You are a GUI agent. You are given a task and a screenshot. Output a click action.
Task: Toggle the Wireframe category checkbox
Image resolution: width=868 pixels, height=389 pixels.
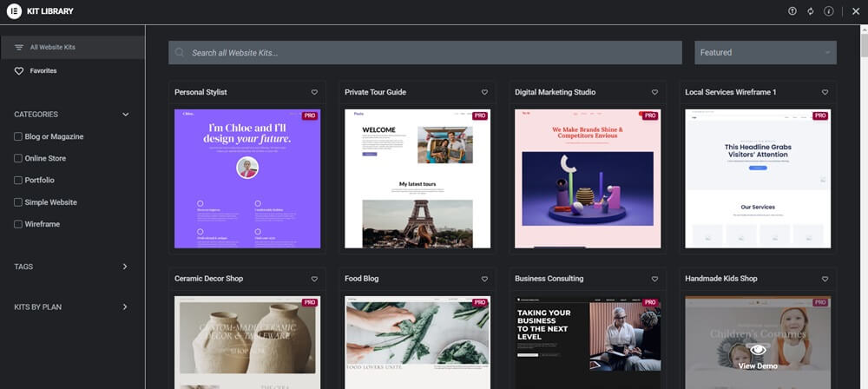[19, 224]
